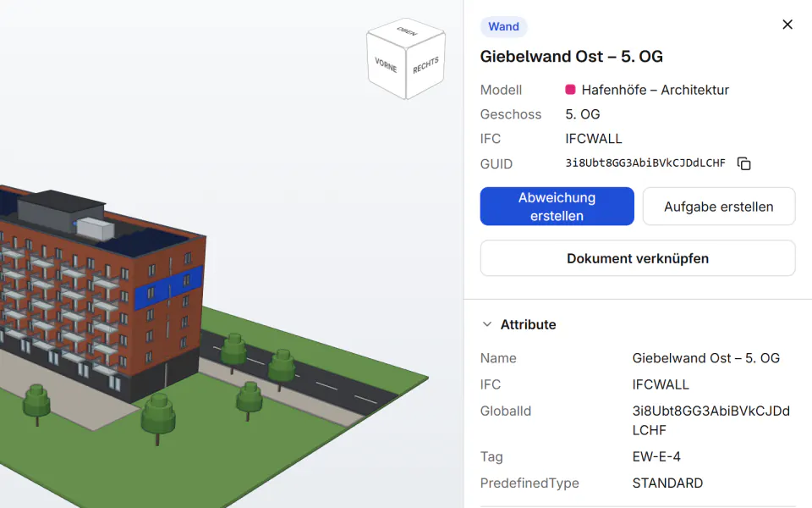This screenshot has height=508, width=812.
Task: Click the Hafenhöfe – Architektur model name
Action: tap(655, 90)
